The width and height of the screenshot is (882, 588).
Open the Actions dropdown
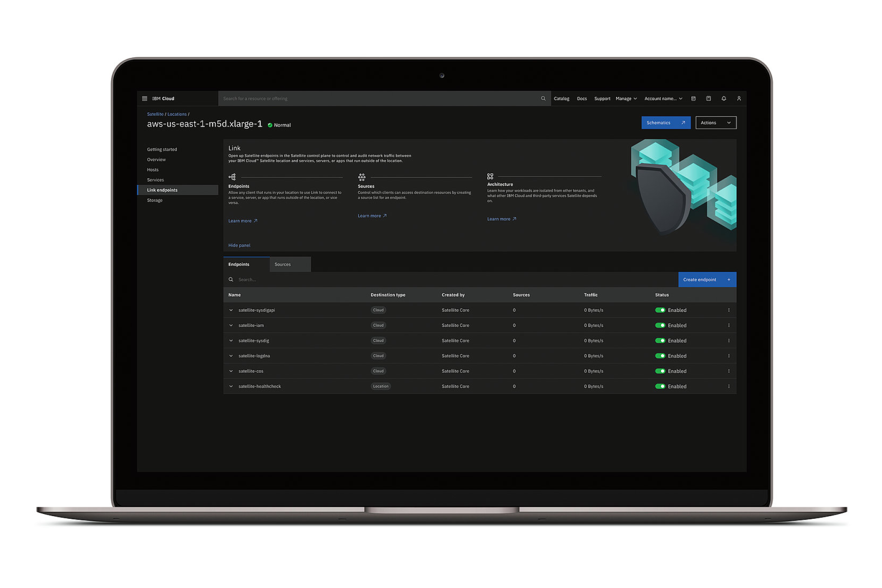point(716,123)
